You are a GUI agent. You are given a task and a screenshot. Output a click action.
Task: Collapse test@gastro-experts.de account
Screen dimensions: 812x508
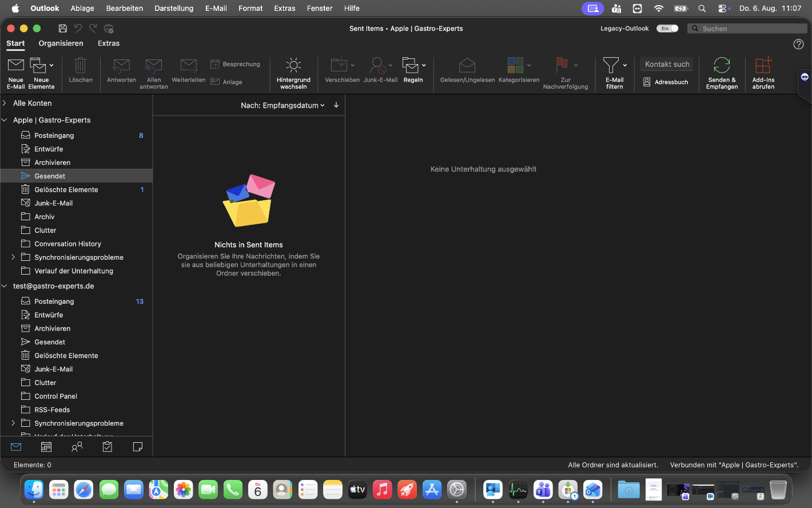tap(5, 286)
